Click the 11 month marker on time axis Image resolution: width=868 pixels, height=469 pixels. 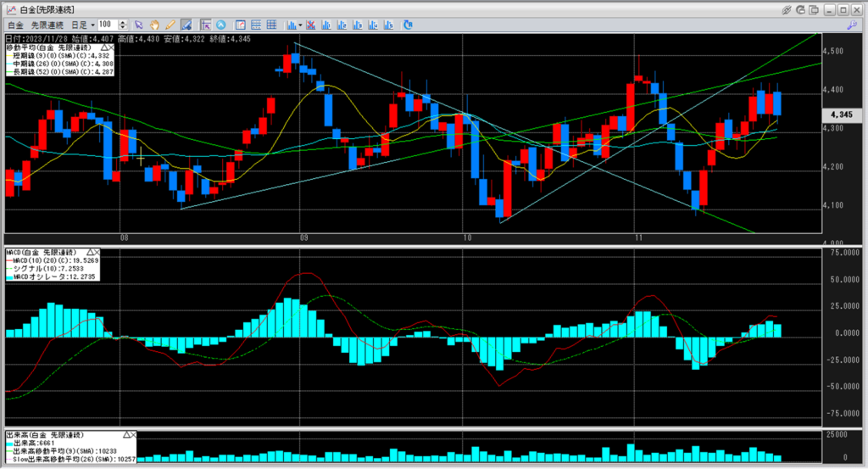(639, 237)
